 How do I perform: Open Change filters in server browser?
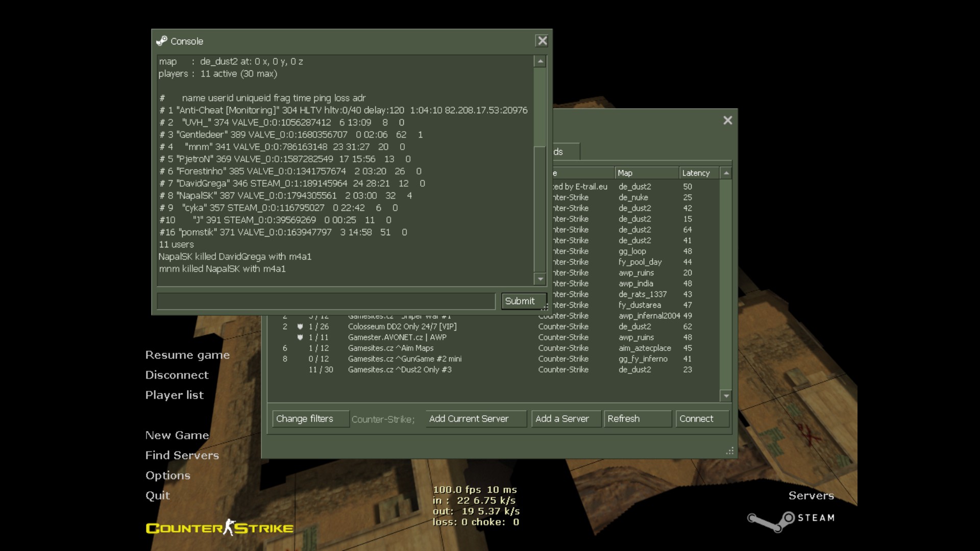point(310,419)
